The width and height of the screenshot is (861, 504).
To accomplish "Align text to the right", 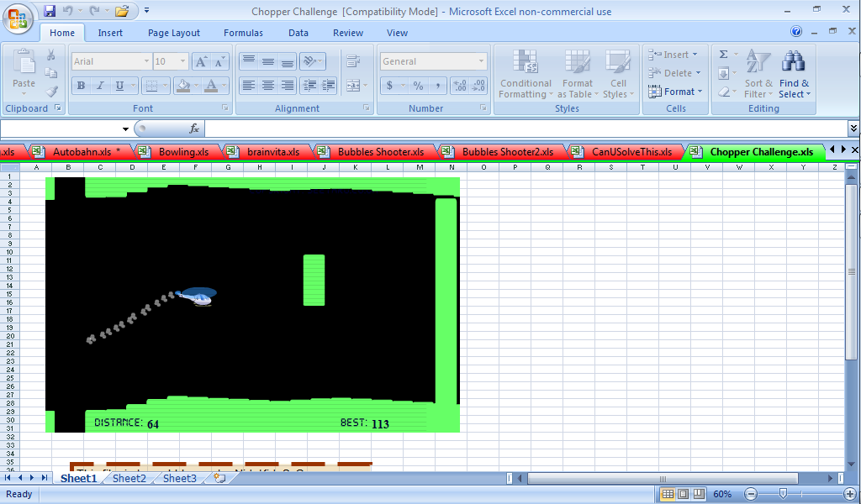I will pyautogui.click(x=288, y=86).
